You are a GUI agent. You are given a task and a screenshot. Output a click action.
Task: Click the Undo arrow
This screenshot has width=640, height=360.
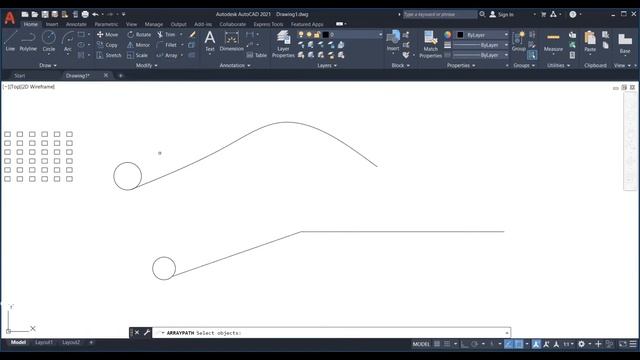tap(95, 14)
